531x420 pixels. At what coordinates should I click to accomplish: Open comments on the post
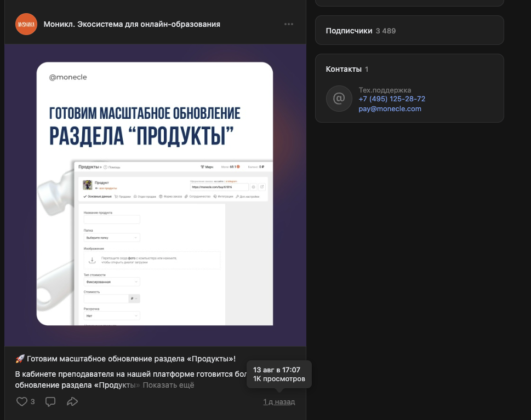(x=50, y=401)
